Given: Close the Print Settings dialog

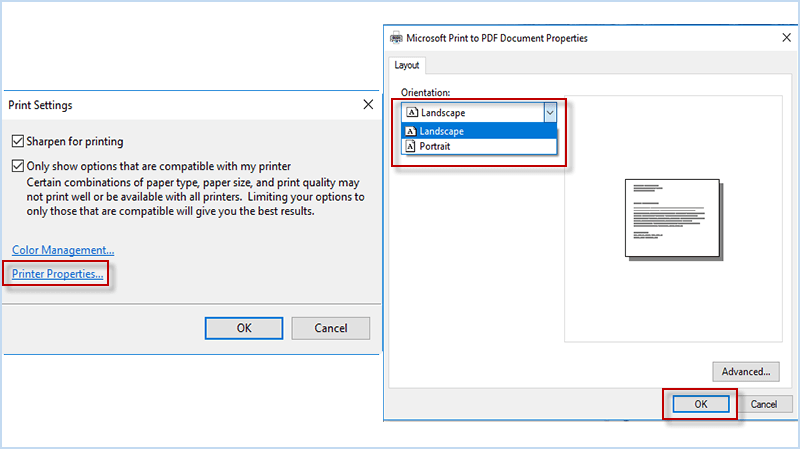Looking at the screenshot, I should (x=367, y=104).
